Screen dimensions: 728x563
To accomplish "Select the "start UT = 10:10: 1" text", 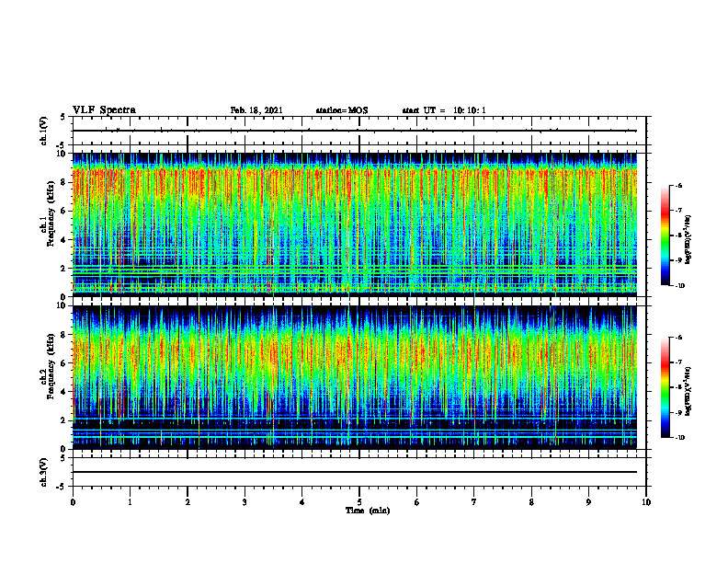I will click(x=444, y=110).
